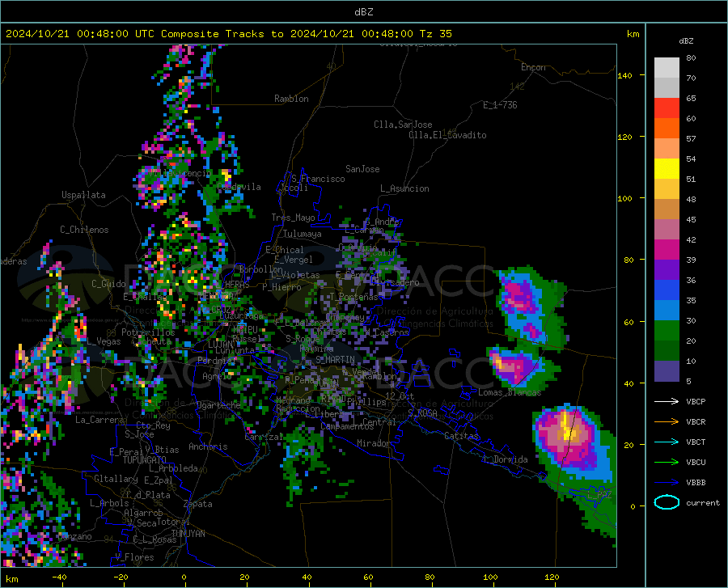Pick the magenta swatch between 42 and 39
The width and height of the screenshot is (728, 588).
667,250
